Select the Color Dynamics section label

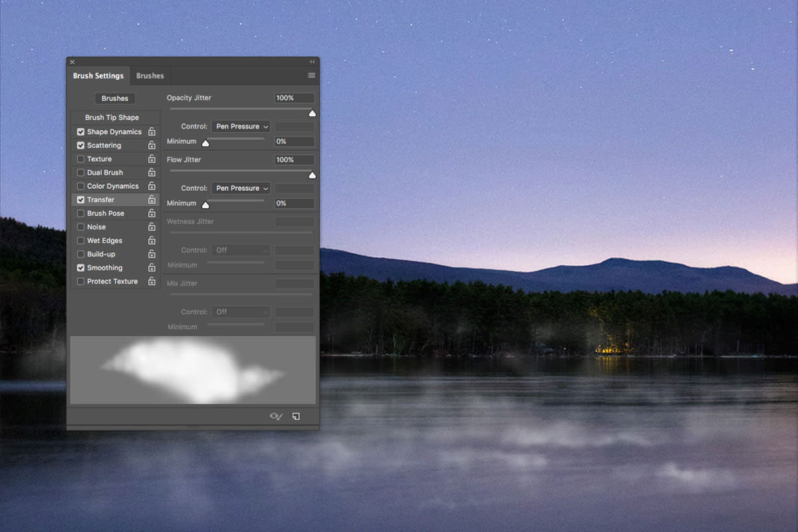(113, 186)
